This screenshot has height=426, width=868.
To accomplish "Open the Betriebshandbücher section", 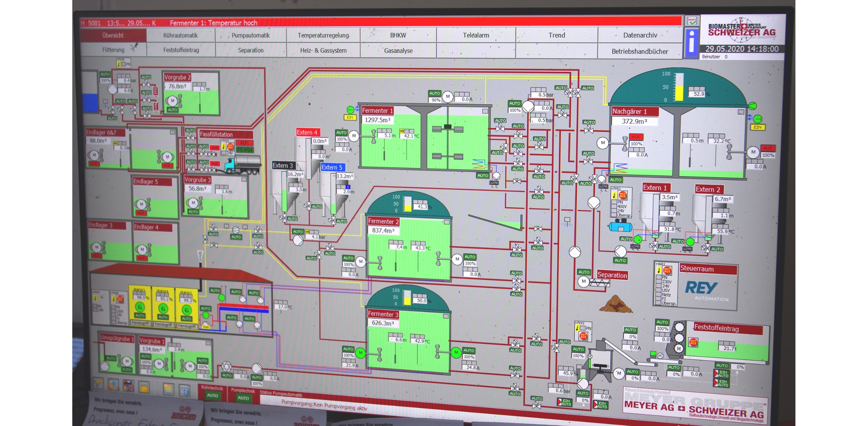I will coord(639,51).
